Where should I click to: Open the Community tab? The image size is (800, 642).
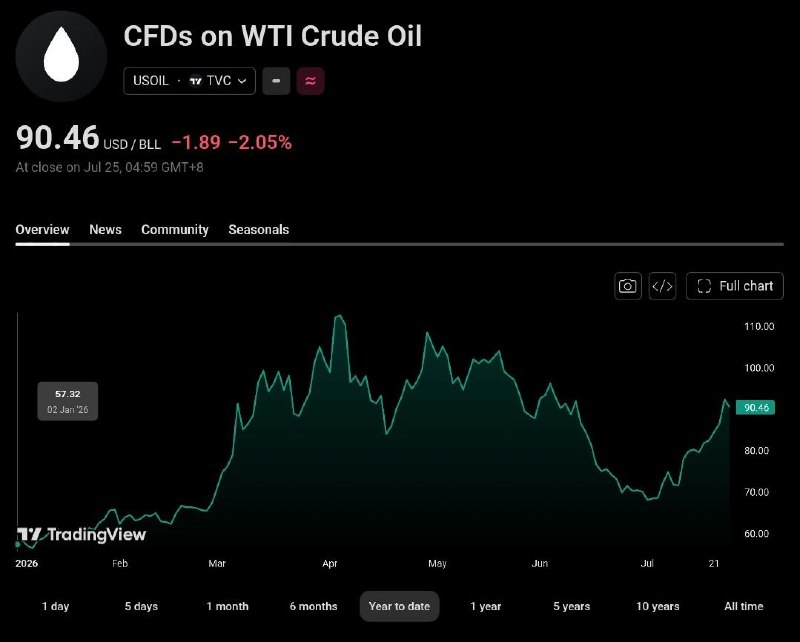[x=174, y=230]
